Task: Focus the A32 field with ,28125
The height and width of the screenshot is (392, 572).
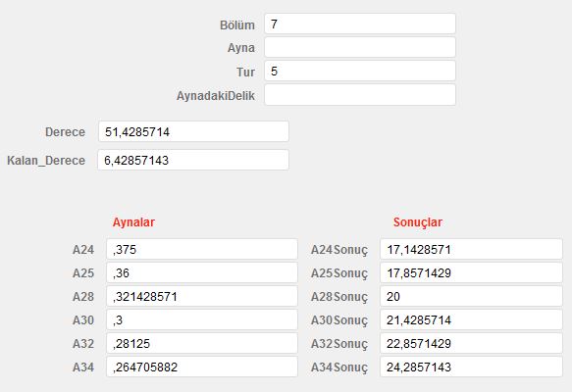Action: coord(202,343)
